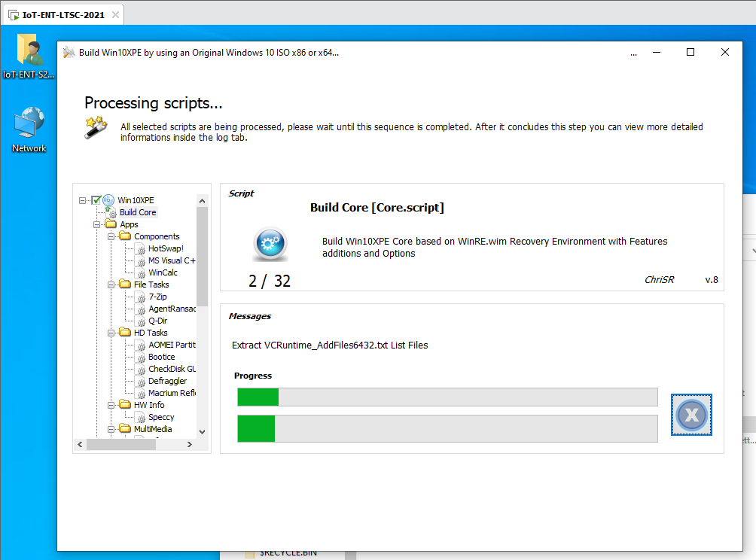This screenshot has width=756, height=560.
Task: Click the ChriSR author name
Action: (x=659, y=280)
